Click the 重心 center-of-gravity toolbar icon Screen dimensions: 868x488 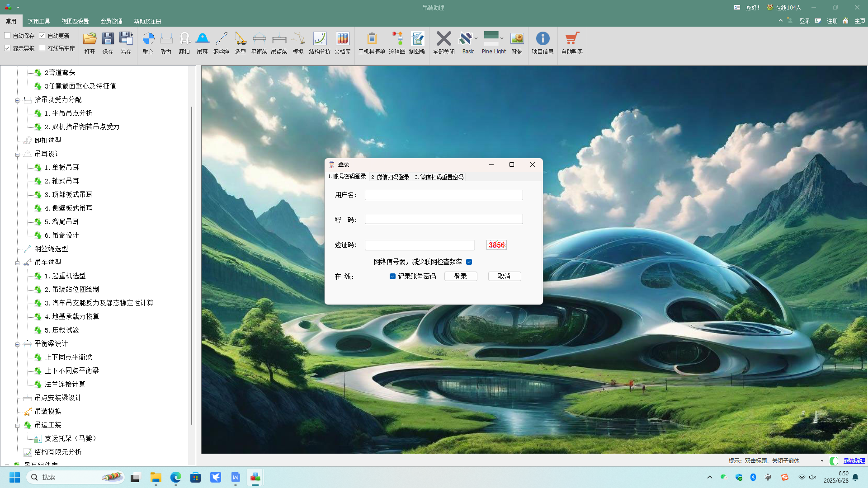[148, 39]
